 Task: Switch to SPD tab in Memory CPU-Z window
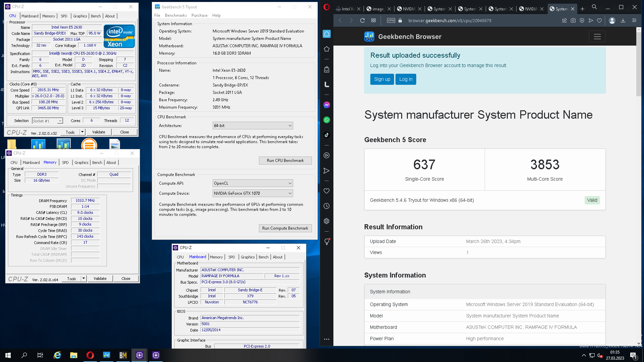65,163
